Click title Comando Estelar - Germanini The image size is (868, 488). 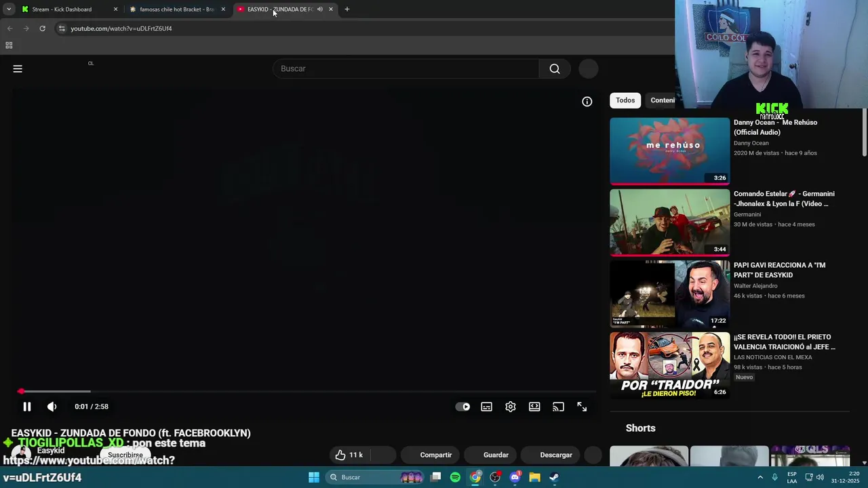point(784,199)
